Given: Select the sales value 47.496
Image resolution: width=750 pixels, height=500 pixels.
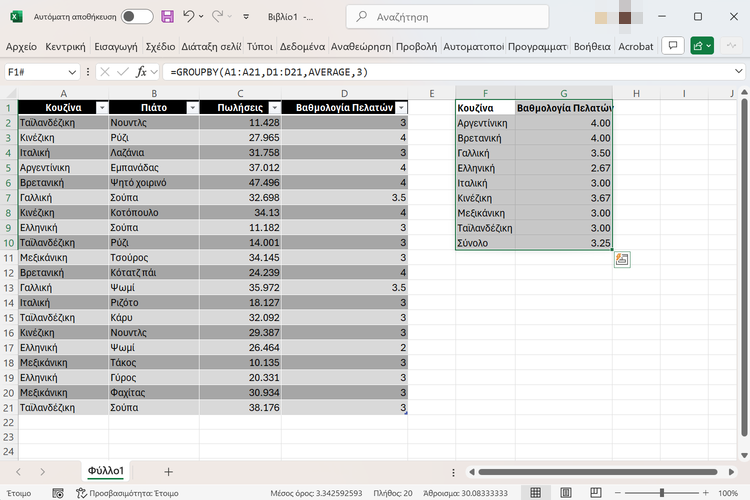Looking at the screenshot, I should click(241, 183).
